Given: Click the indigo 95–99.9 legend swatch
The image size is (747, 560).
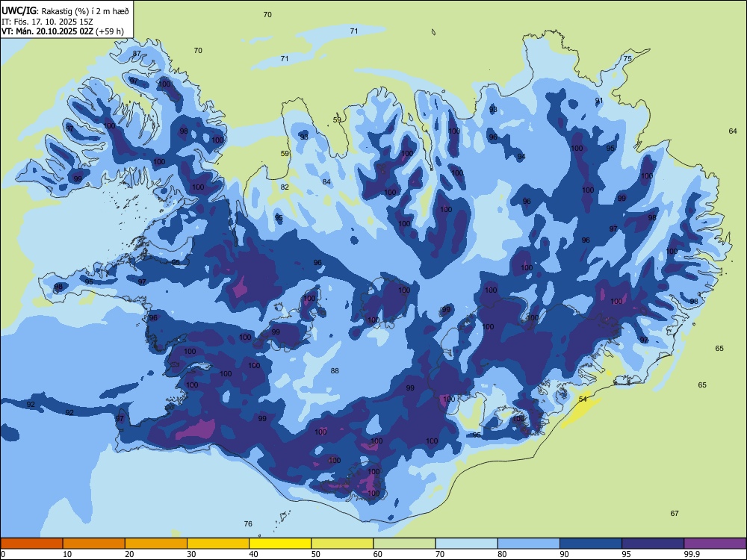Looking at the screenshot, I should 653,544.
